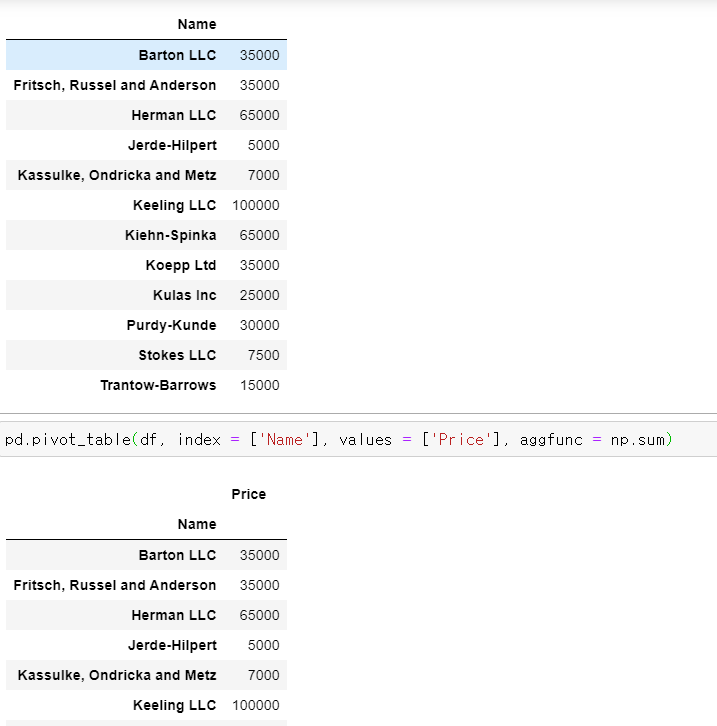The height and width of the screenshot is (726, 717).
Task: Click inside the pd.pivot_table code cell
Action: (358, 439)
